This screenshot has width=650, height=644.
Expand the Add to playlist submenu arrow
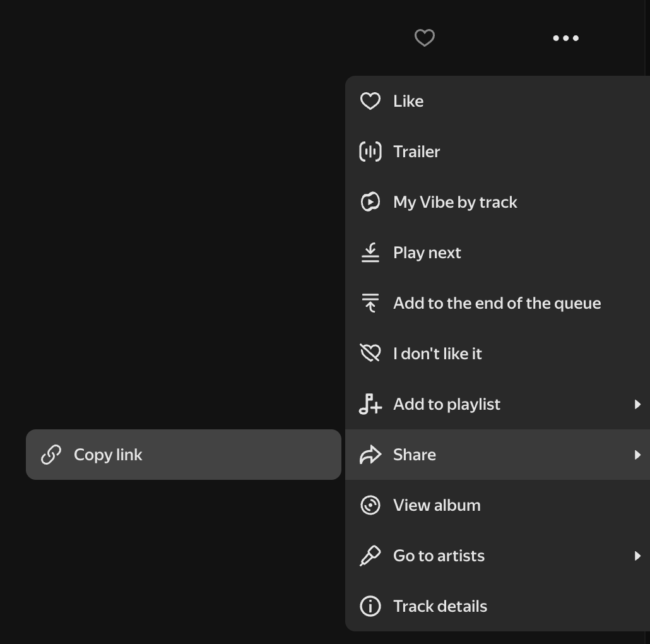pos(637,404)
